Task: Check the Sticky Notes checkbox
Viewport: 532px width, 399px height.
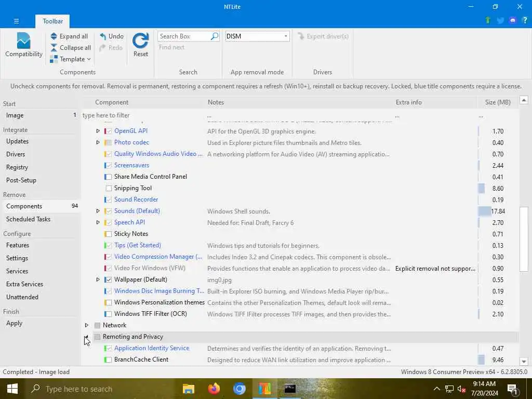Action: point(108,234)
